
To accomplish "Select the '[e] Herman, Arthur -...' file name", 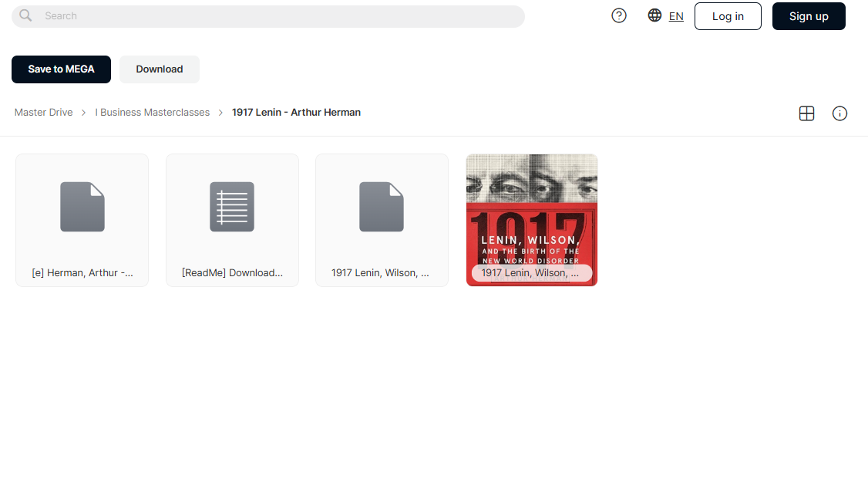I will [x=82, y=272].
